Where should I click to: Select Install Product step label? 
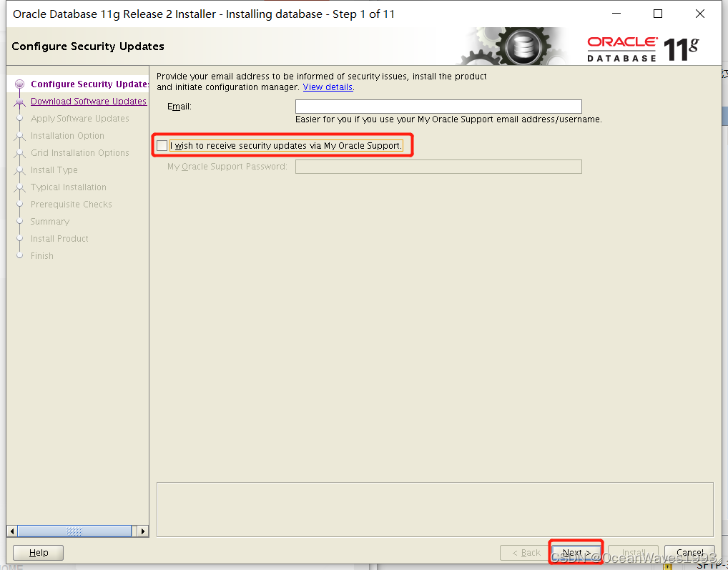pyautogui.click(x=59, y=239)
